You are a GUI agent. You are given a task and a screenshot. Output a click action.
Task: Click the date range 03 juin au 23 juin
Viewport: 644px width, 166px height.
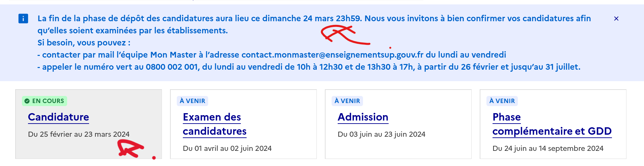[x=381, y=134]
